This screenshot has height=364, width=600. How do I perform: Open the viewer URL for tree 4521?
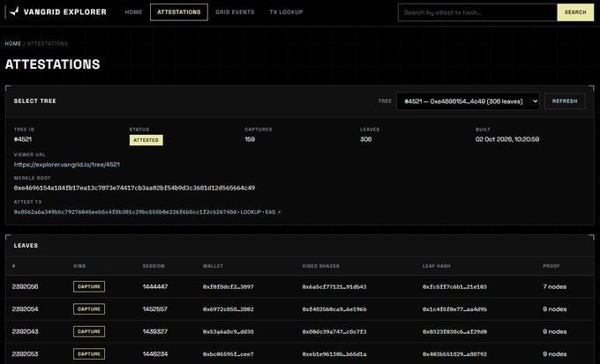point(67,165)
